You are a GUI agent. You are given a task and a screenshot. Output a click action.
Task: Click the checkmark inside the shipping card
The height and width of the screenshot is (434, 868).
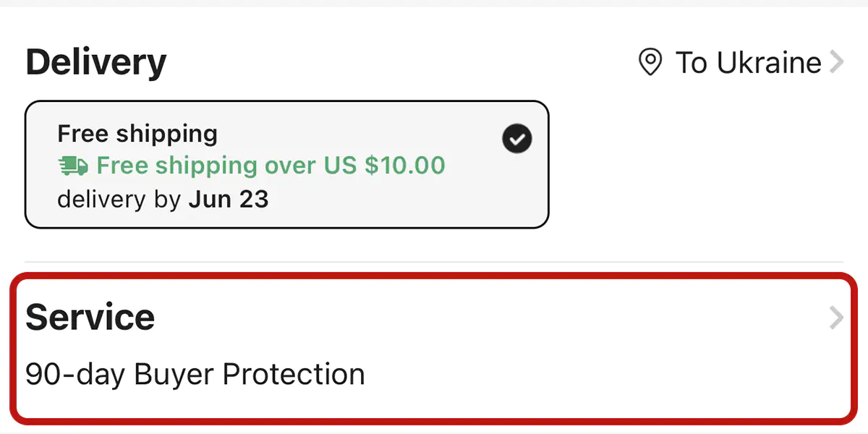(516, 138)
